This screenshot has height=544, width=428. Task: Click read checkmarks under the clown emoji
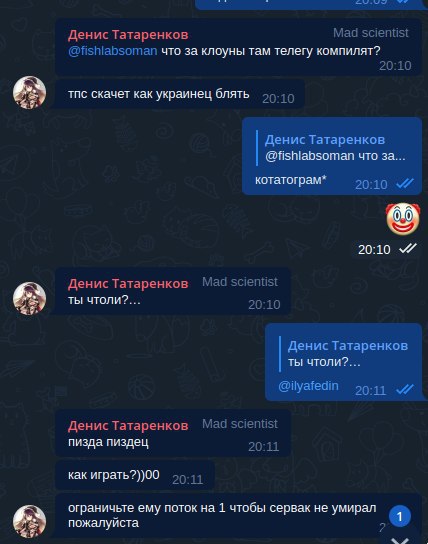(x=408, y=248)
